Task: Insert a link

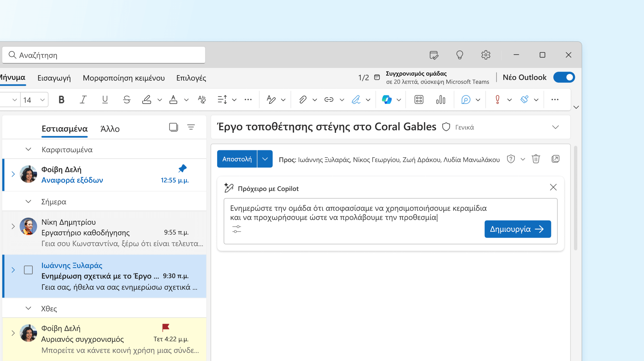Action: [329, 100]
